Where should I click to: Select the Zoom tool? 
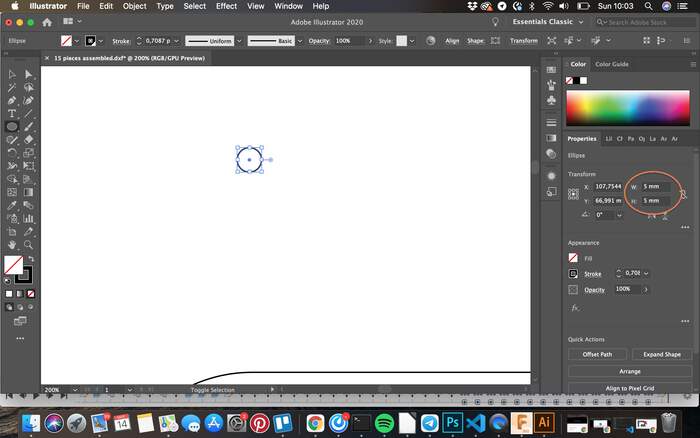[29, 245]
